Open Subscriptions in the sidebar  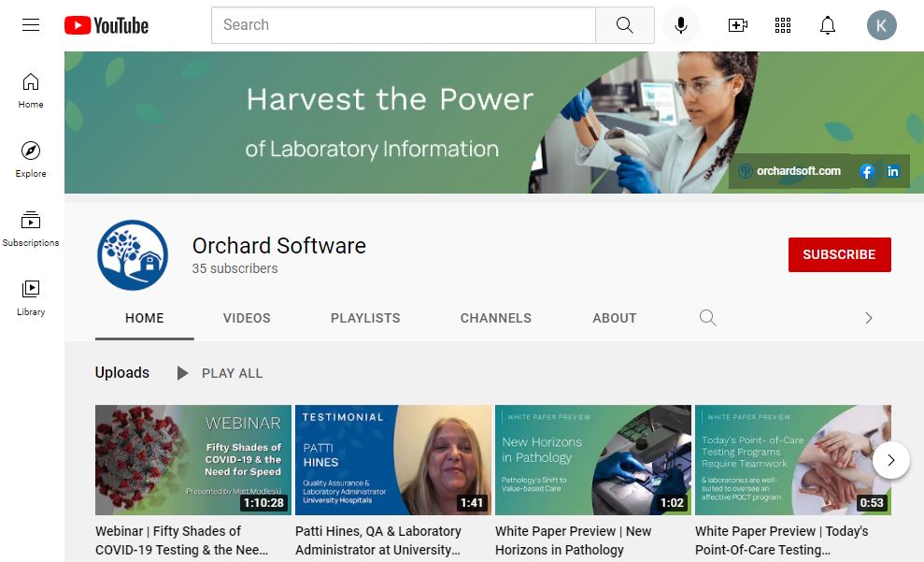pos(31,229)
